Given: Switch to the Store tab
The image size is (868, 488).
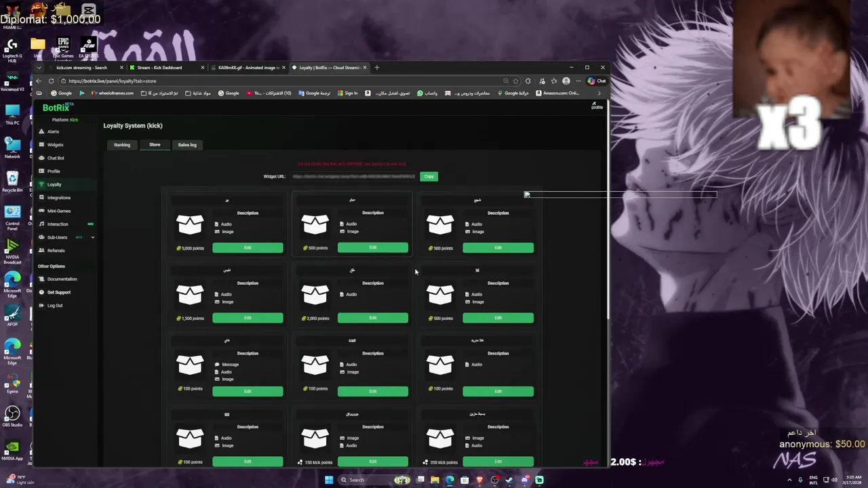Looking at the screenshot, I should [155, 144].
